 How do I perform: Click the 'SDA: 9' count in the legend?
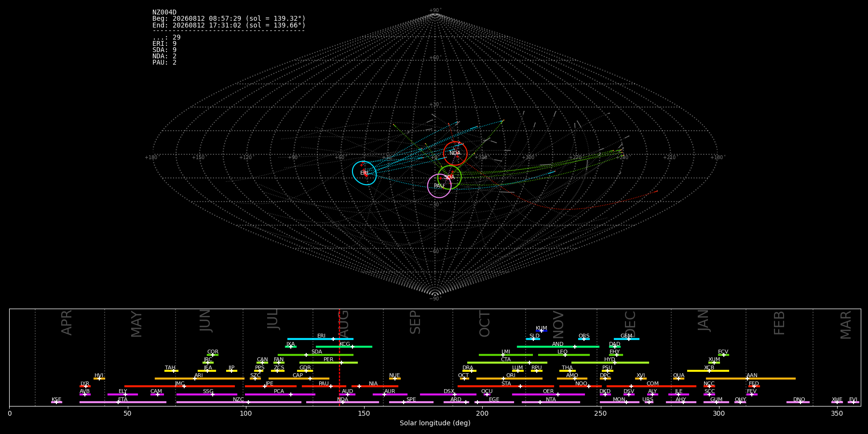(164, 50)
